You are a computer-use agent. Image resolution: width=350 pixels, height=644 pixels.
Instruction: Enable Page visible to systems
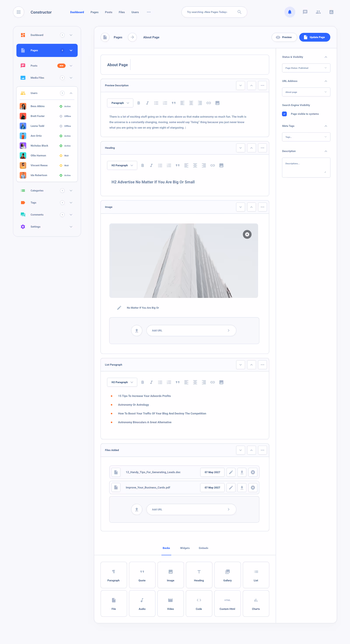click(x=284, y=114)
